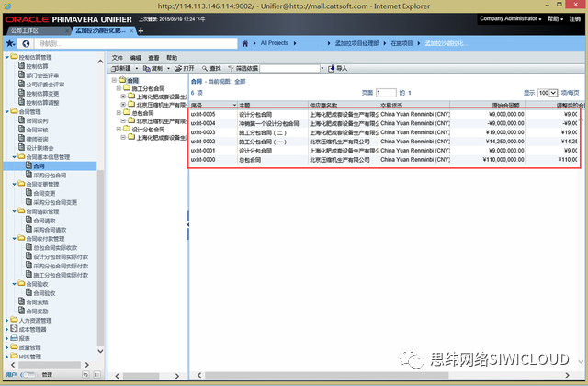
Task: Switch to the 公司工作区 tab
Action: pos(25,30)
